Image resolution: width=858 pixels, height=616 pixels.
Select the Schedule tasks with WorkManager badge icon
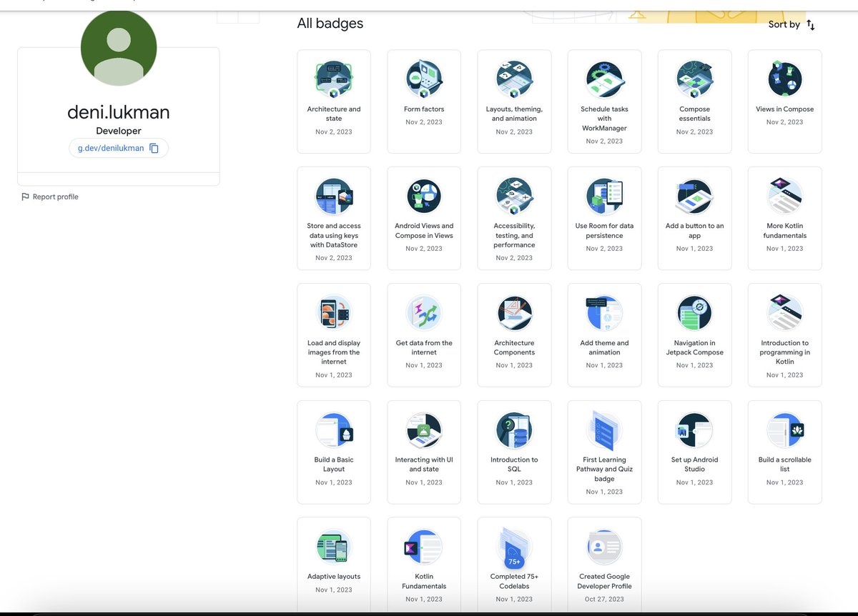pos(604,79)
